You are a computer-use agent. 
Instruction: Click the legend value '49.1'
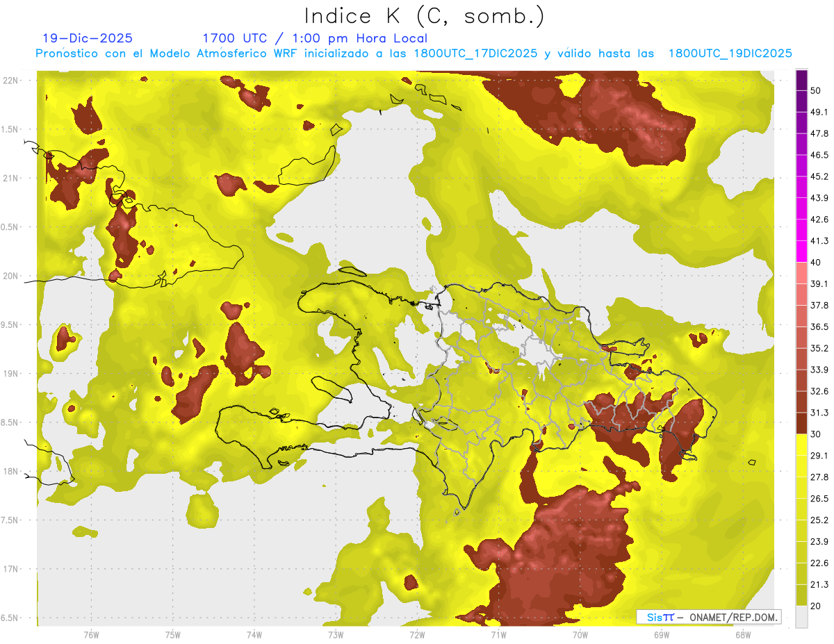(x=819, y=112)
